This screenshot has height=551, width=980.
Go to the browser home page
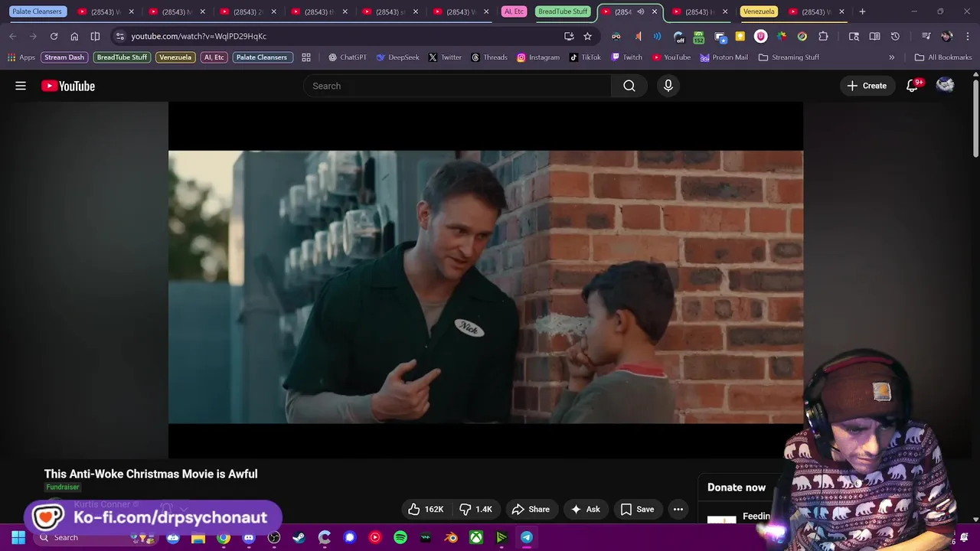[x=74, y=36]
